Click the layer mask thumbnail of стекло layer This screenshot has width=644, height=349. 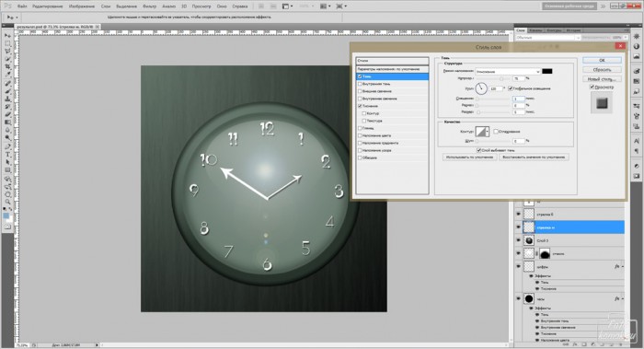point(545,253)
